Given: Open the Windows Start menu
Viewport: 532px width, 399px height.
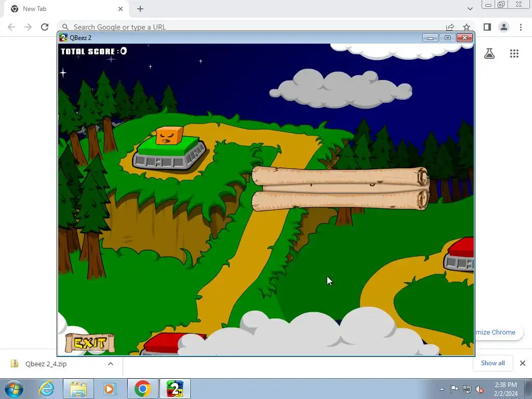Looking at the screenshot, I should point(14,389).
